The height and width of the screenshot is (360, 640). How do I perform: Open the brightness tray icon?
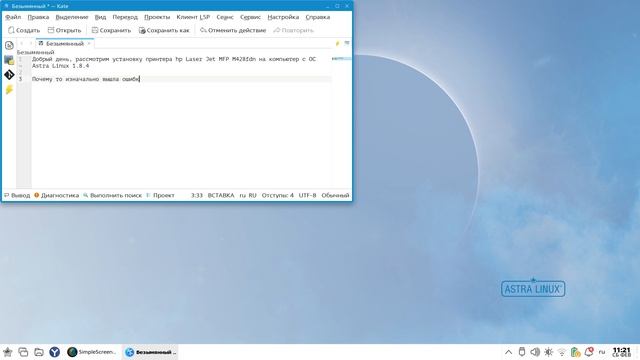[x=549, y=352]
